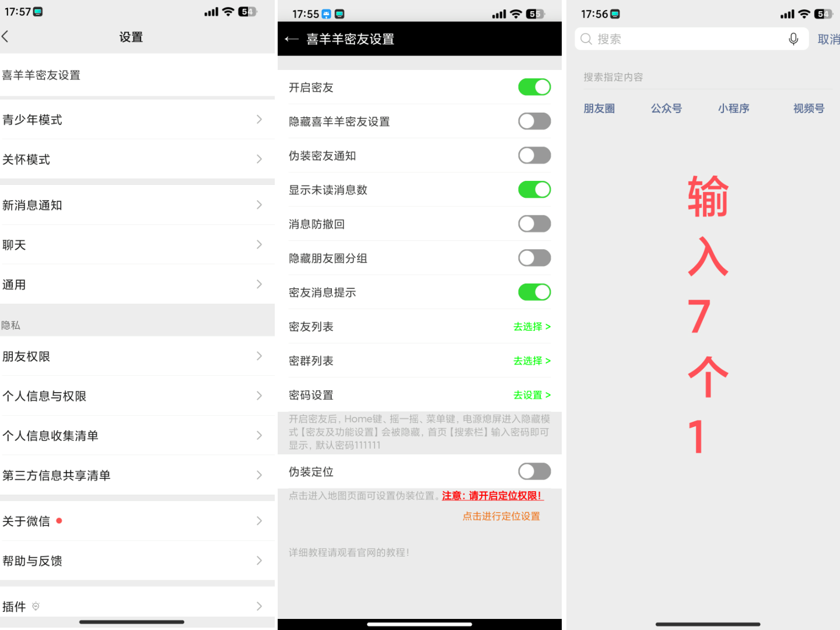Tap the 详细教程请观看官网的教程! text

click(x=349, y=552)
